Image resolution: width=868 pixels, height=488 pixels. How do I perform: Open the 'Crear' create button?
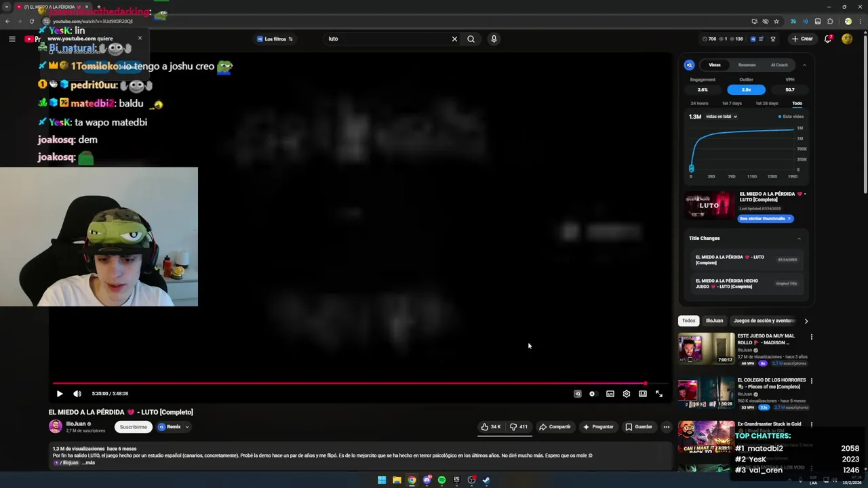802,39
